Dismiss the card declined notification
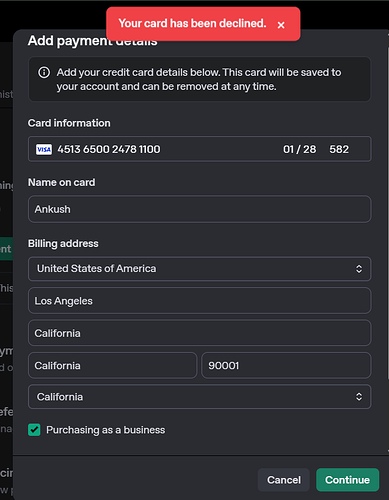 [x=281, y=25]
